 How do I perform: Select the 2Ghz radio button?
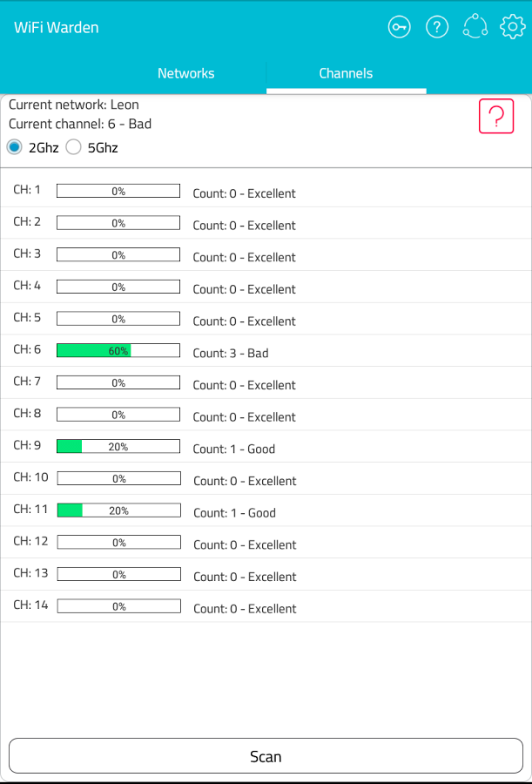pos(15,147)
